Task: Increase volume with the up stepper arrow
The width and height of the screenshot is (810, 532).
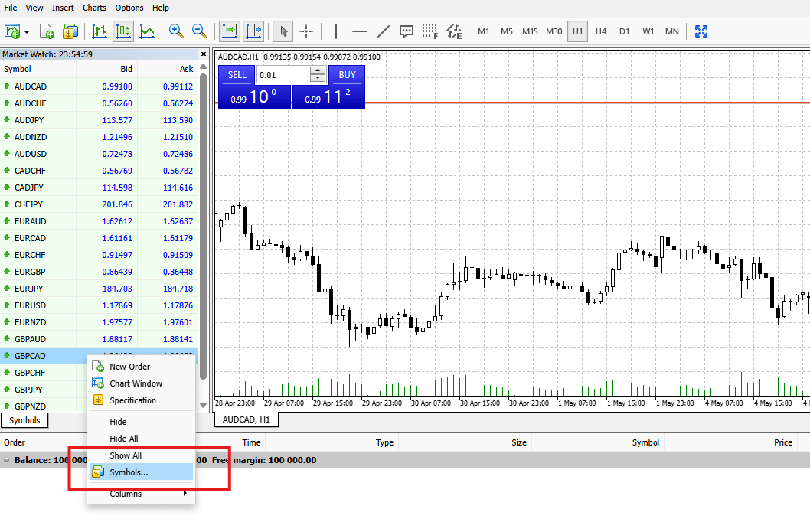Action: [318, 70]
